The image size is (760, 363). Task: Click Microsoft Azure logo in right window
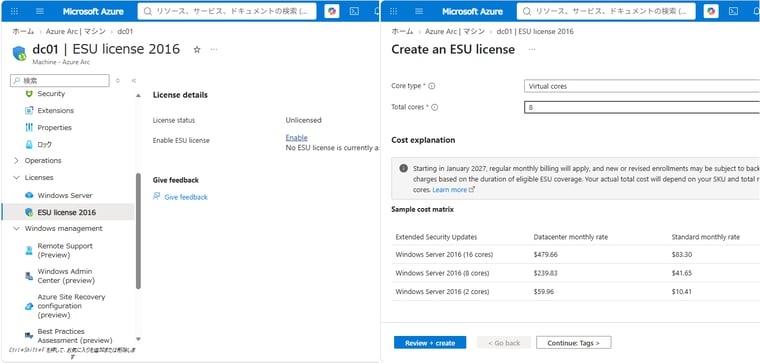472,11
